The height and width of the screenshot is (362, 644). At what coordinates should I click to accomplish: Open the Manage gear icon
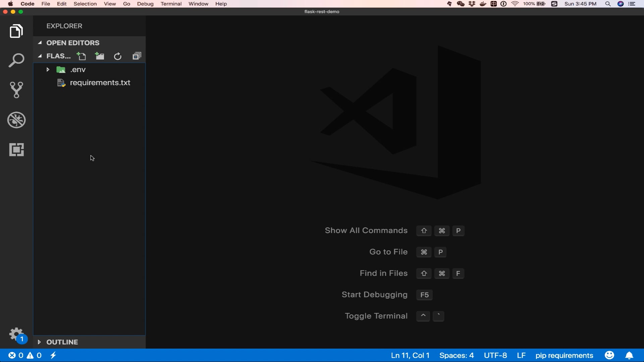point(16,334)
